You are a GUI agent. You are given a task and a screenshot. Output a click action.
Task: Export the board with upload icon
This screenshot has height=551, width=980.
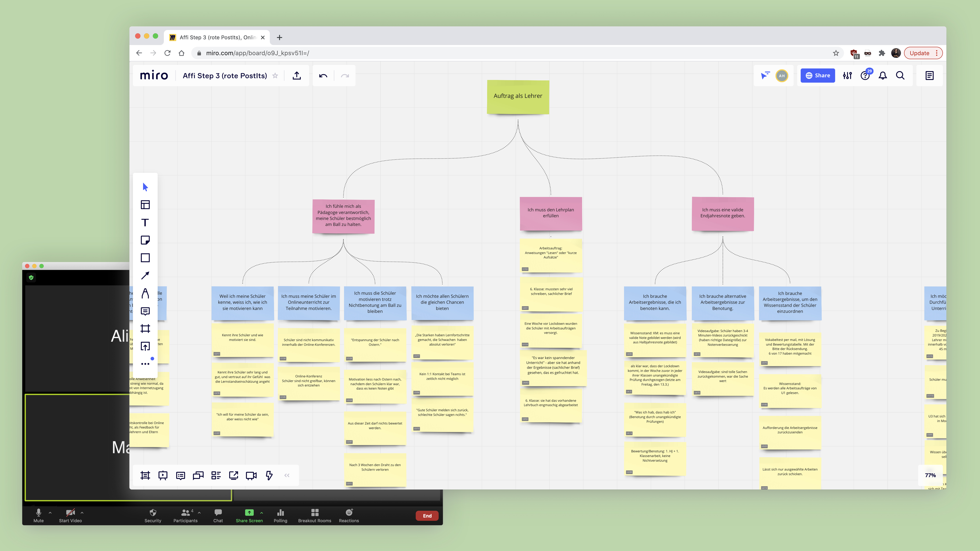[x=297, y=75]
